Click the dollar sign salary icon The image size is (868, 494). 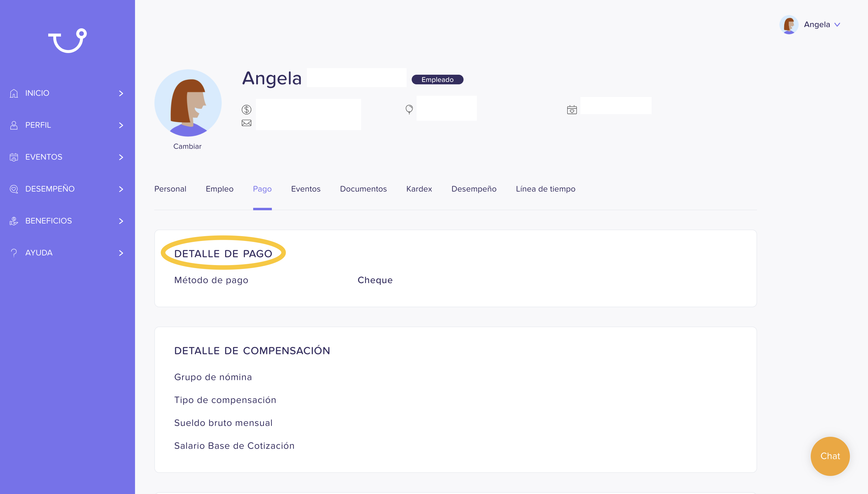pos(247,110)
